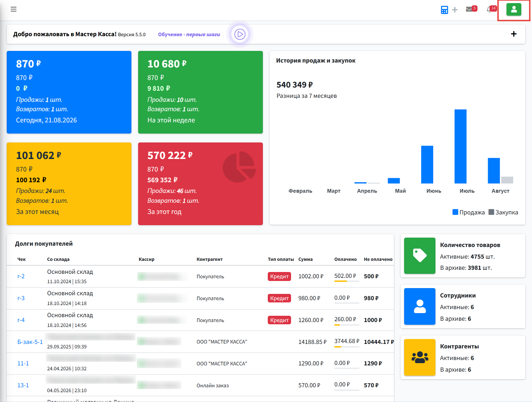Open the notifications bell icon
This screenshot has width=532, height=402.
tap(489, 9)
